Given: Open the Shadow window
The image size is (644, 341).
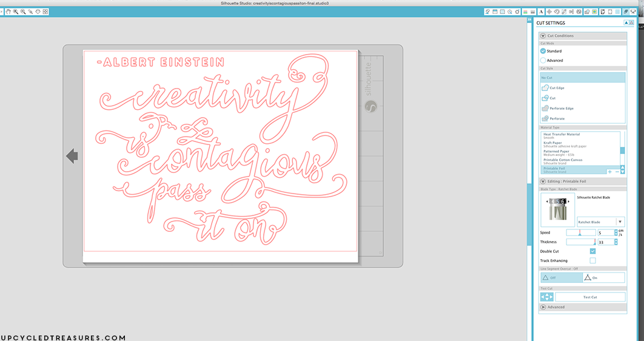Looking at the screenshot, I should click(x=510, y=12).
